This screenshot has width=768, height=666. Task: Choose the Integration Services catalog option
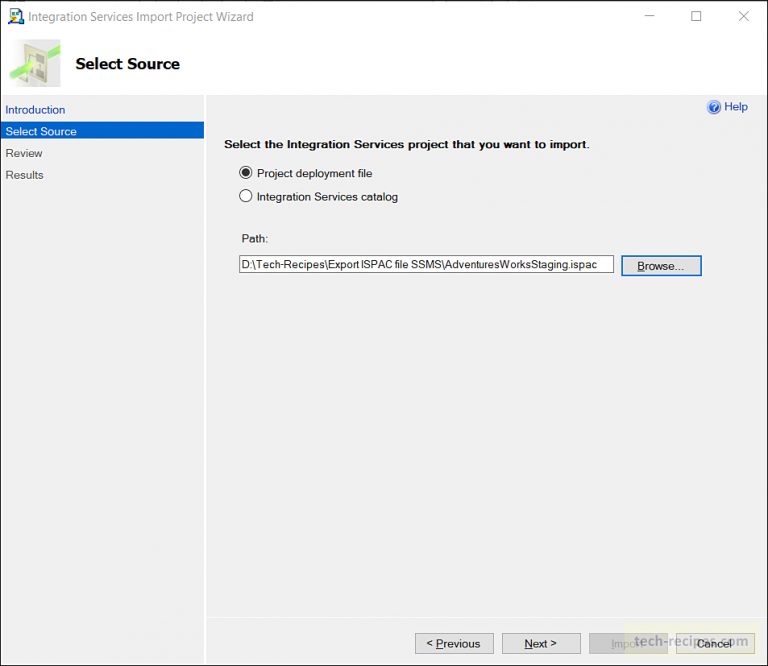246,197
